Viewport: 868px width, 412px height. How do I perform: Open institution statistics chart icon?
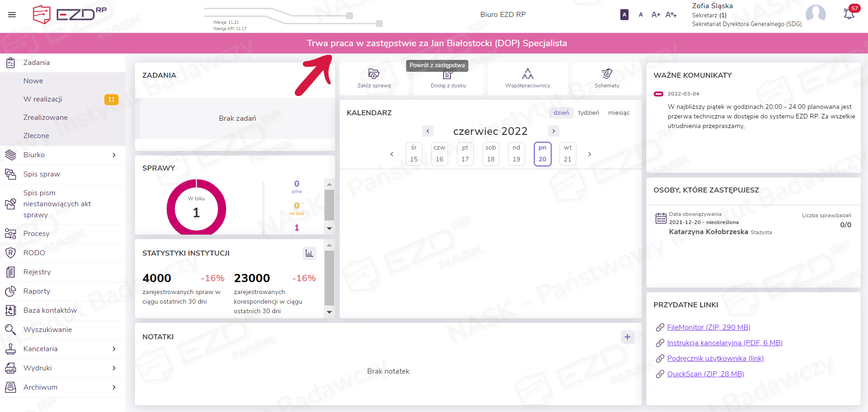pos(309,253)
